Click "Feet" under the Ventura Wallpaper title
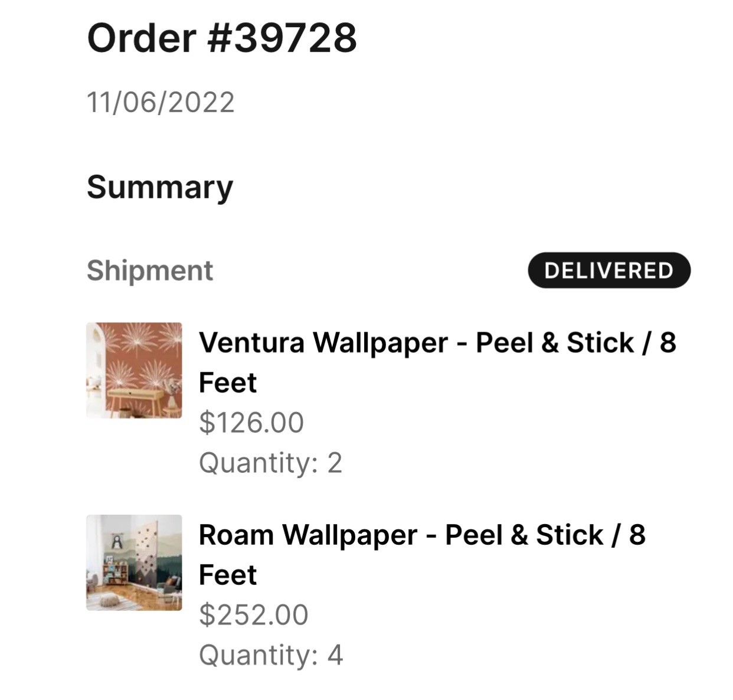The width and height of the screenshot is (733, 700). (x=228, y=383)
